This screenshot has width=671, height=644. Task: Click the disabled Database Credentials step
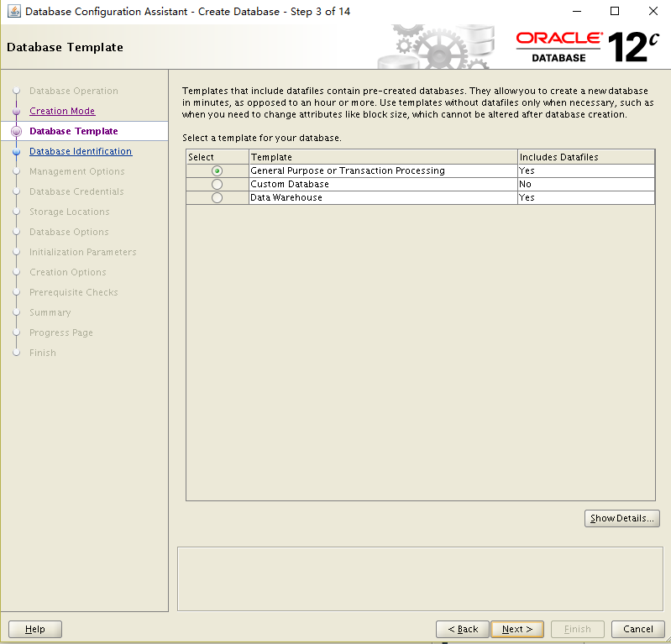pos(76,191)
